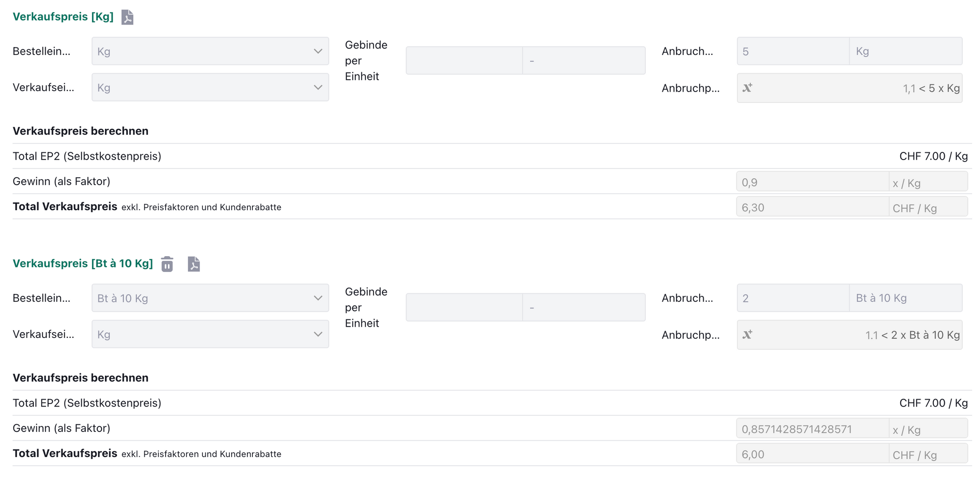The width and height of the screenshot is (980, 477).
Task: Focus the Anbruch quantity field containing 5
Action: pos(792,51)
